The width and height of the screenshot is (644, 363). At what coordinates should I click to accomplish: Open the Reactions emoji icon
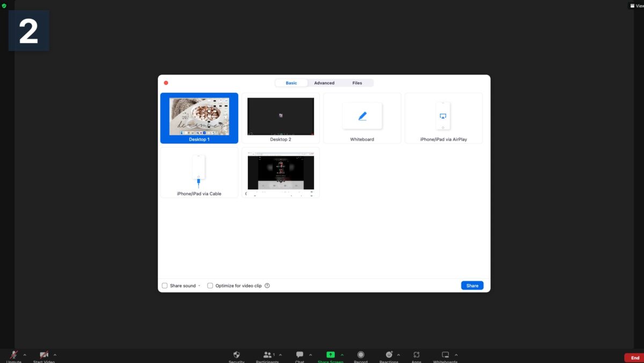point(389,355)
